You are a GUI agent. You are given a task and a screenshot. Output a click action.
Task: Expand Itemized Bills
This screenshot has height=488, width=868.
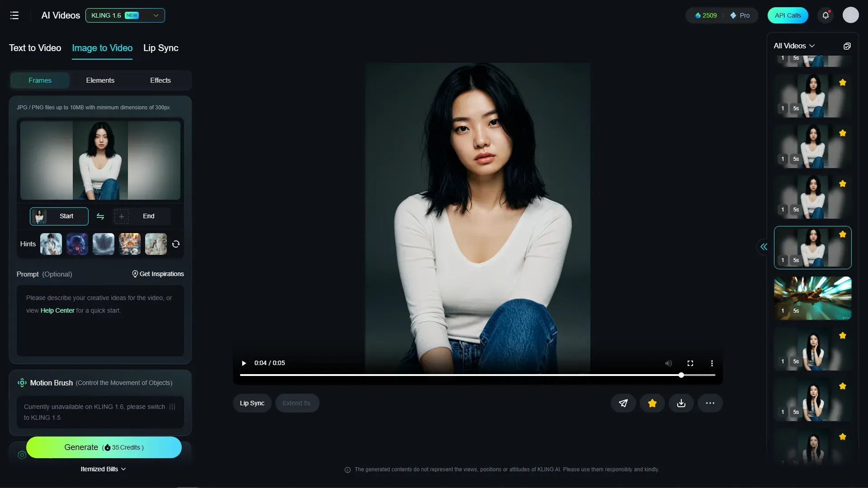(x=103, y=469)
